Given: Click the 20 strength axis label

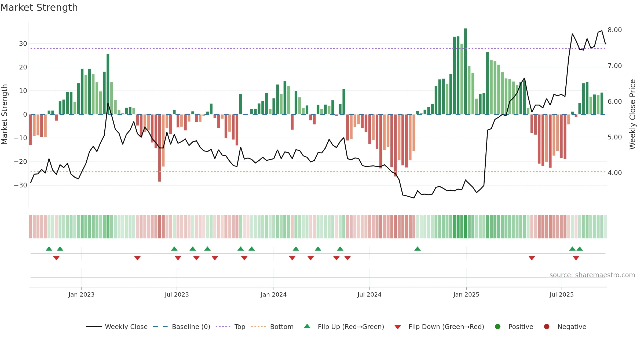Looking at the screenshot, I should coord(23,67).
